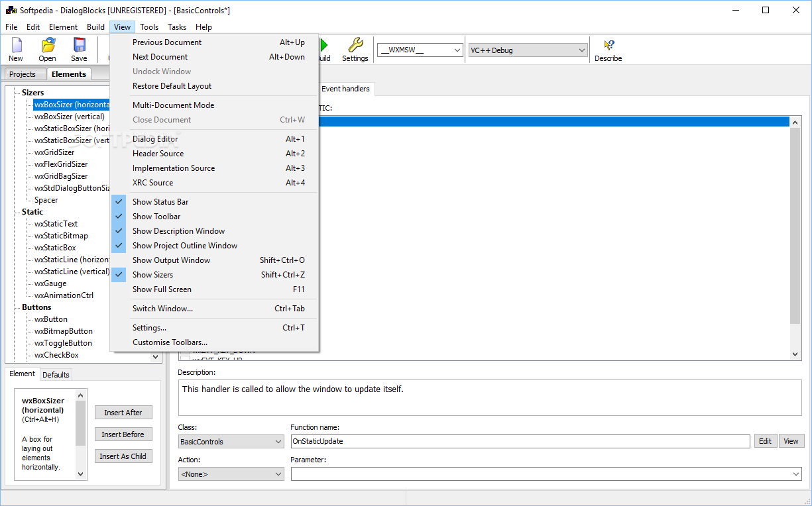Open the Help menu
812x506 pixels.
point(203,27)
